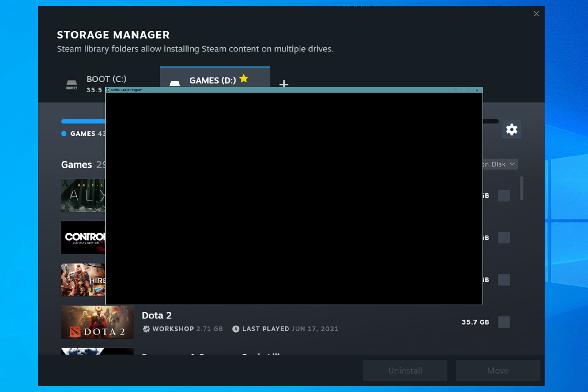The height and width of the screenshot is (392, 588).
Task: Click the blue disk usage bar
Action: click(83, 122)
